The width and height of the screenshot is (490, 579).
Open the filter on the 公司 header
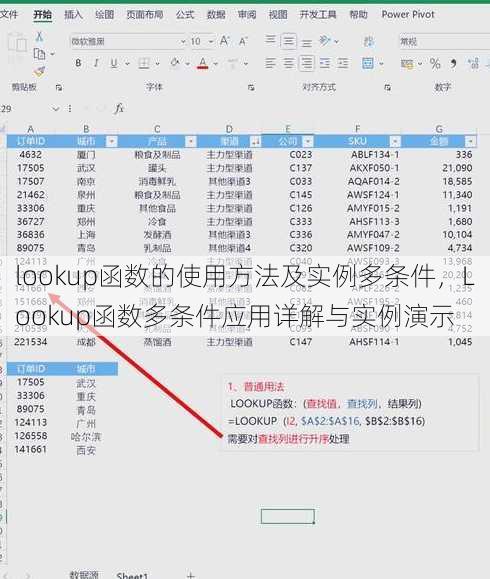(308, 141)
